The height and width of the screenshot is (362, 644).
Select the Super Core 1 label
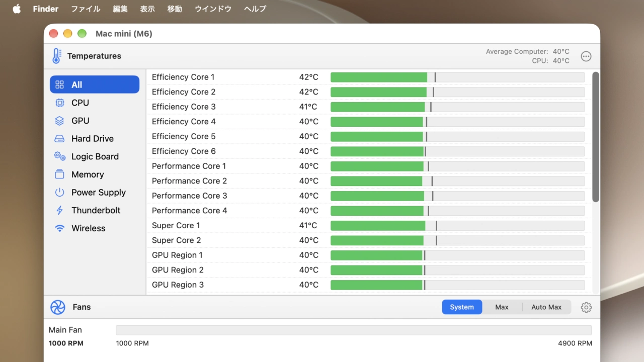[176, 225]
